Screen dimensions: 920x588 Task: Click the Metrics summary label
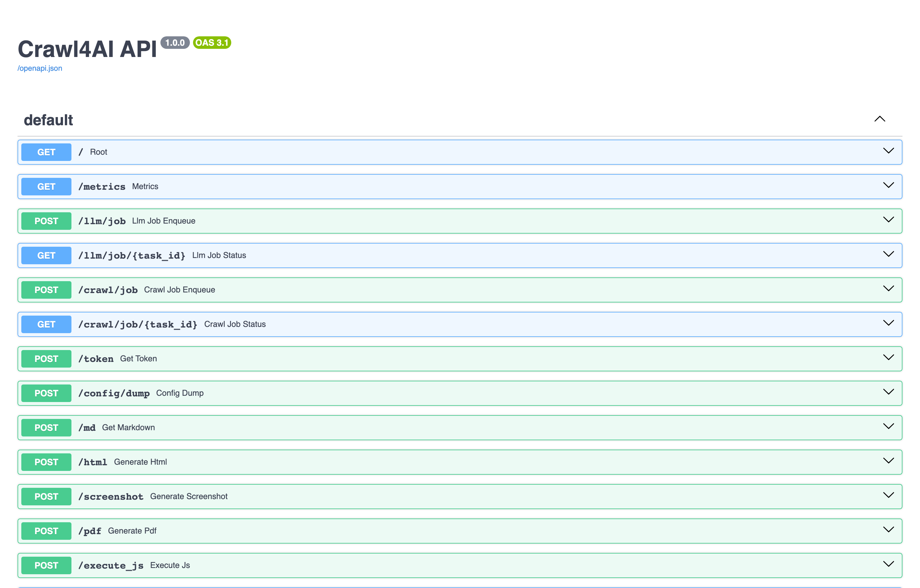[x=145, y=186]
